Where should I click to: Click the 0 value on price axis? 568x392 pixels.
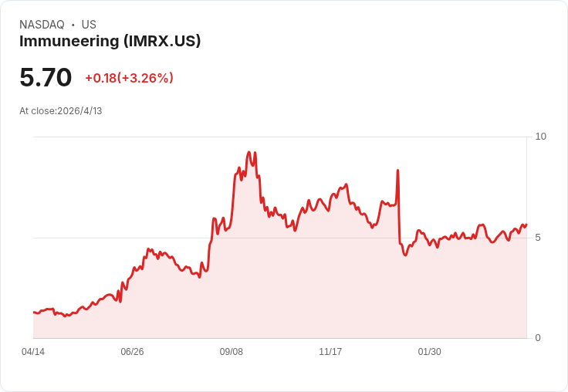coord(538,338)
